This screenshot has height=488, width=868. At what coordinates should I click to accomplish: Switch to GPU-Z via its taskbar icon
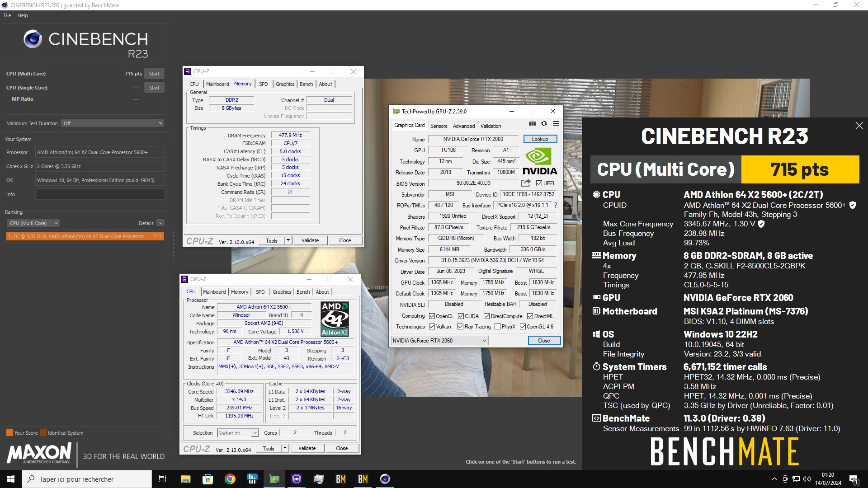click(x=274, y=479)
